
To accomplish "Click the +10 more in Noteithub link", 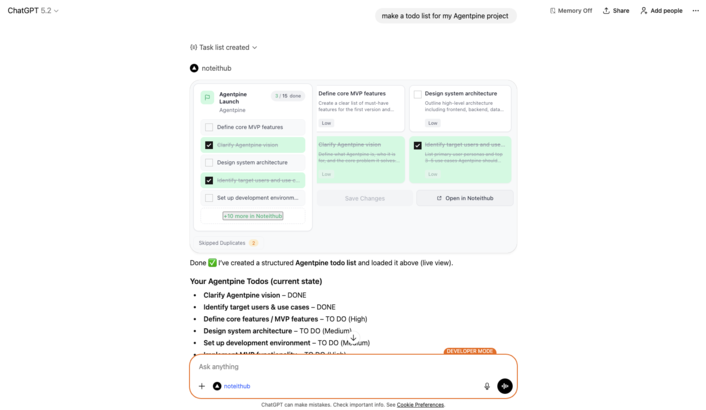I will click(x=253, y=216).
